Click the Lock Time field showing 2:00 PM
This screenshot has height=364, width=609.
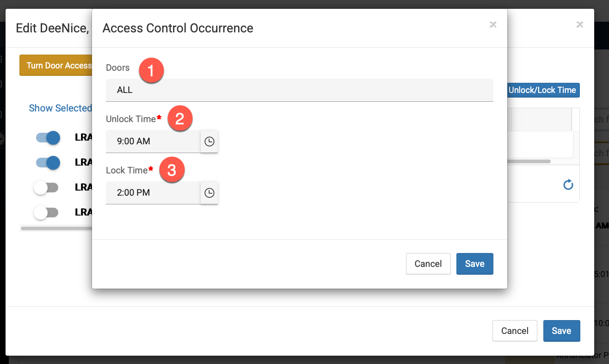pyautogui.click(x=153, y=193)
